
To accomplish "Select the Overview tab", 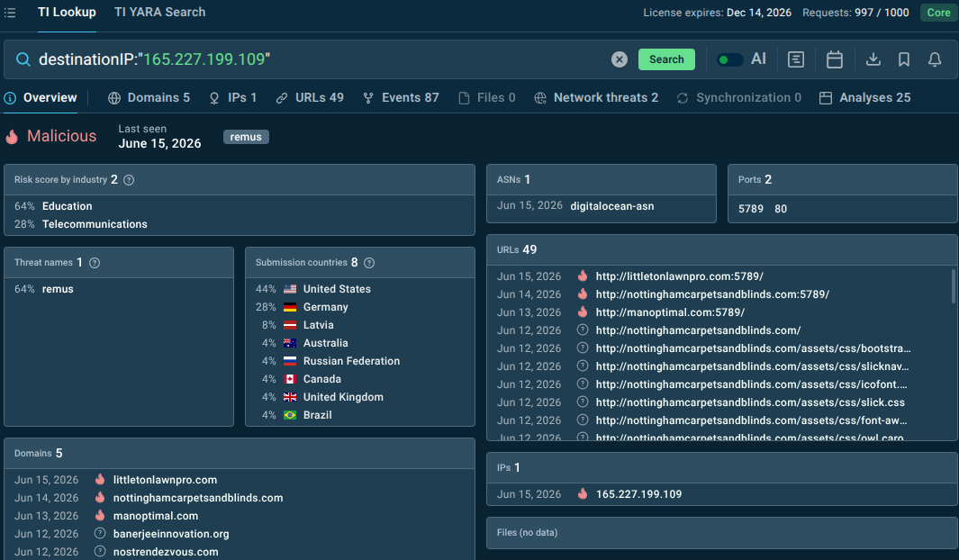I will coord(41,98).
